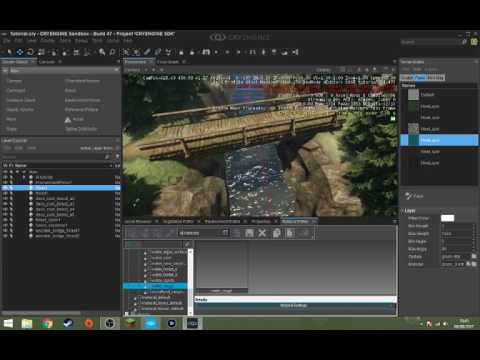
Task: Create a Spline Distributor object
Action: 81,129
